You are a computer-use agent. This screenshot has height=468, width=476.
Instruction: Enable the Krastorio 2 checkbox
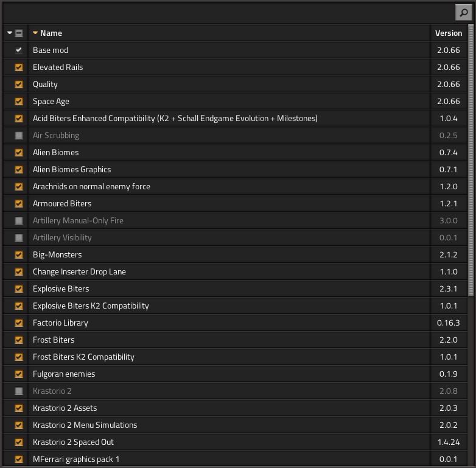(x=19, y=391)
